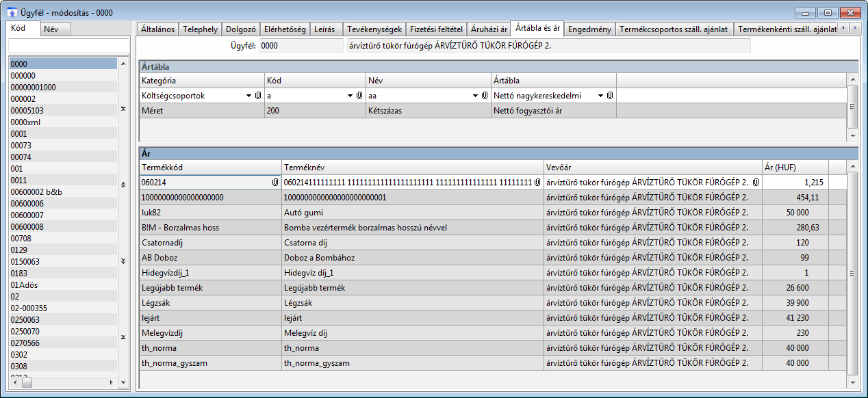Click the Csatornadíj product code cell
868x398 pixels.
211,243
